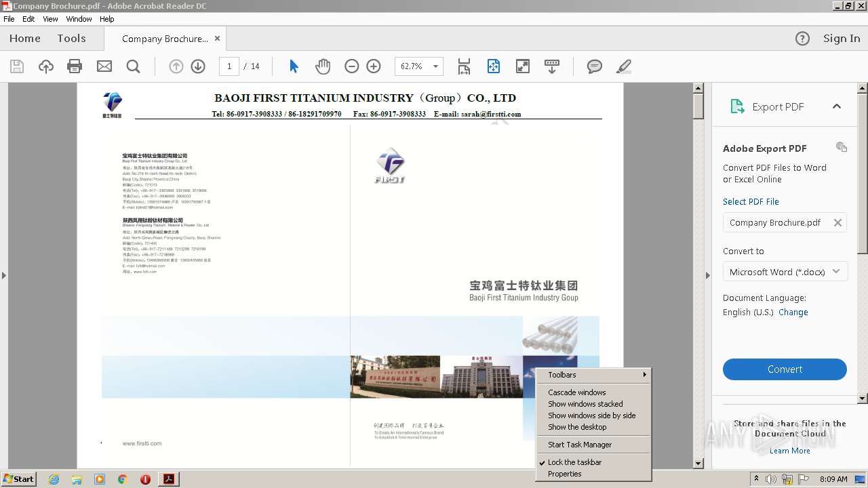Click the Windows Start button
Screen dimensions: 868x488
[18, 479]
